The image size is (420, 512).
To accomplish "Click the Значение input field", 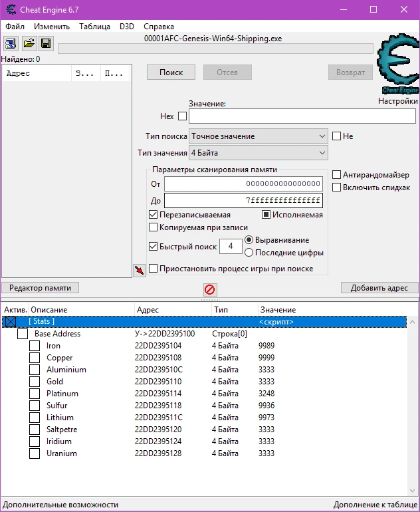I will pyautogui.click(x=302, y=116).
